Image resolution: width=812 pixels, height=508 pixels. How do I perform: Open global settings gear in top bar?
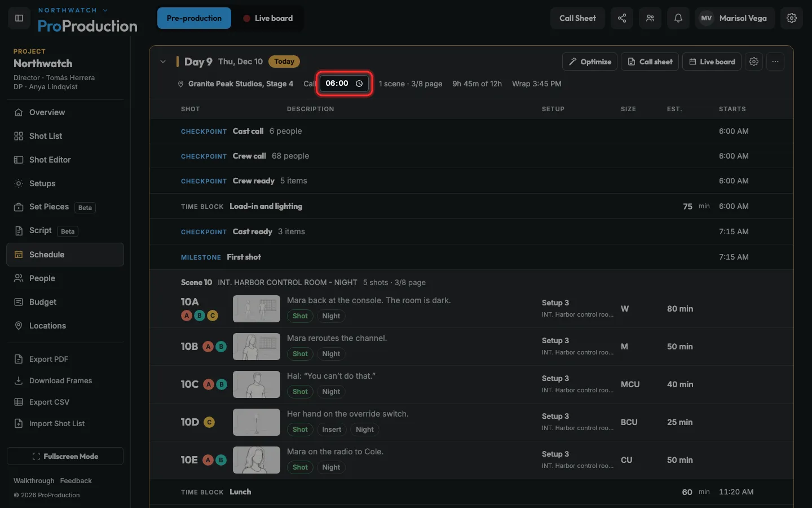[792, 18]
